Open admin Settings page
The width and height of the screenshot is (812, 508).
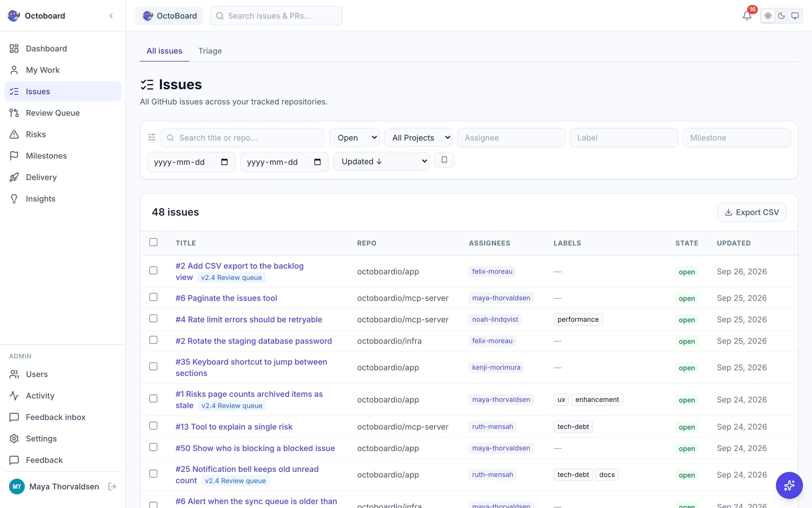point(63,439)
